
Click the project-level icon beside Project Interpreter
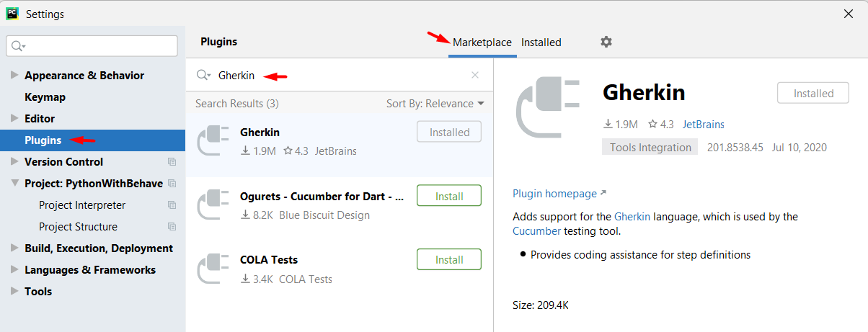(172, 205)
